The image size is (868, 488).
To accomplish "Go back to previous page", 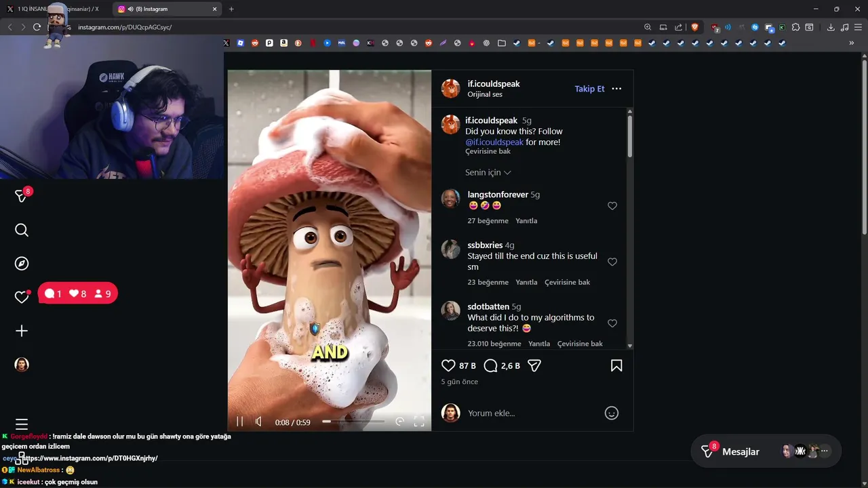I will [x=9, y=27].
